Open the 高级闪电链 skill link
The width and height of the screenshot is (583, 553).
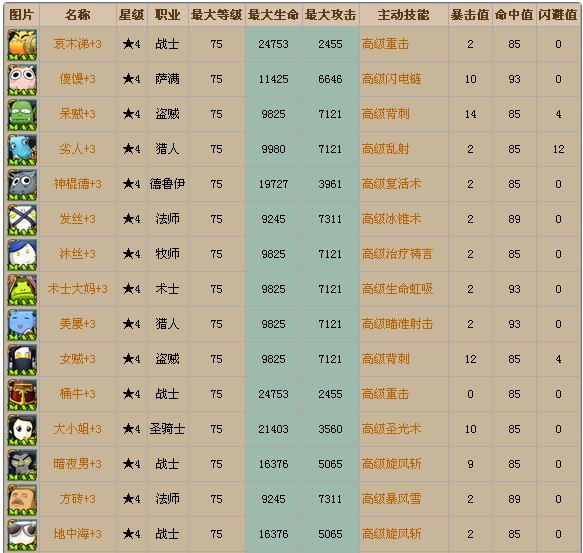(392, 79)
